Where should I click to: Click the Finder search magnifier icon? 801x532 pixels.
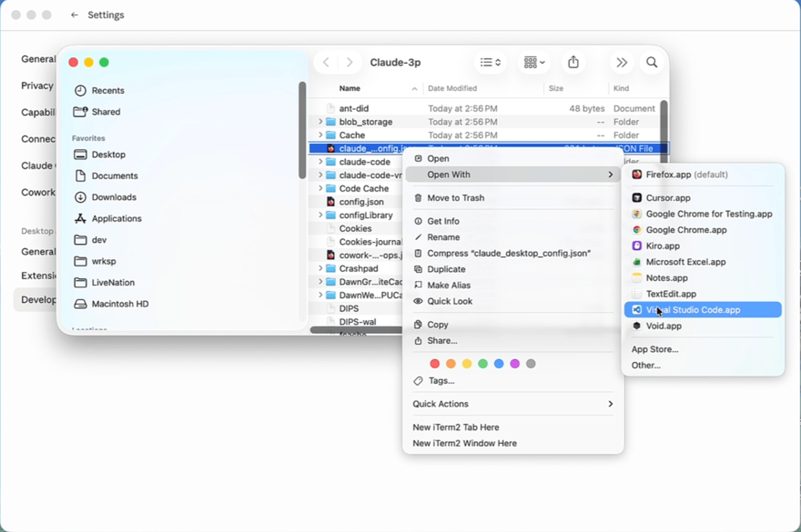[x=652, y=62]
